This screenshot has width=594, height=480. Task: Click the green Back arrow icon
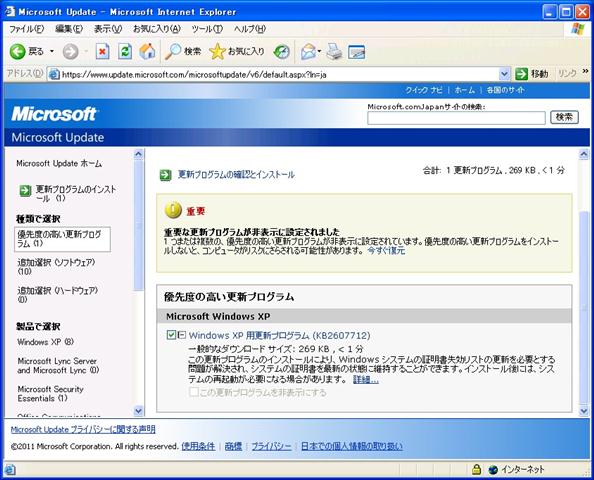(17, 52)
